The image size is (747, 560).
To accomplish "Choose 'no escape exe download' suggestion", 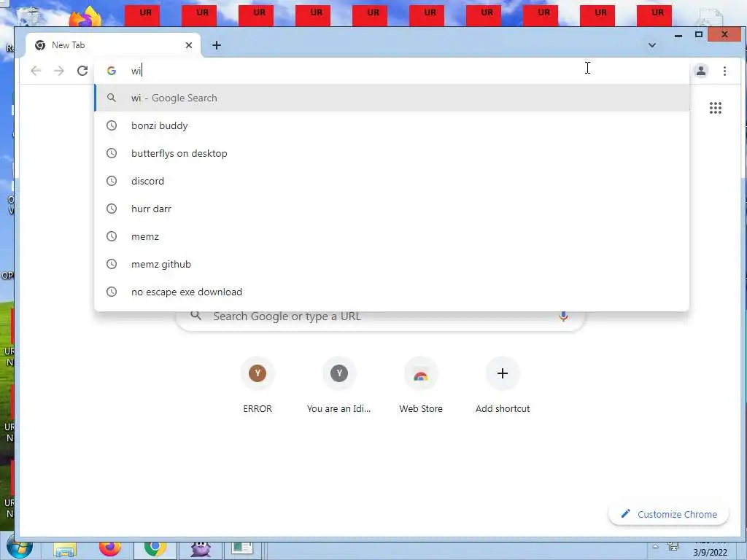I will click(392, 292).
